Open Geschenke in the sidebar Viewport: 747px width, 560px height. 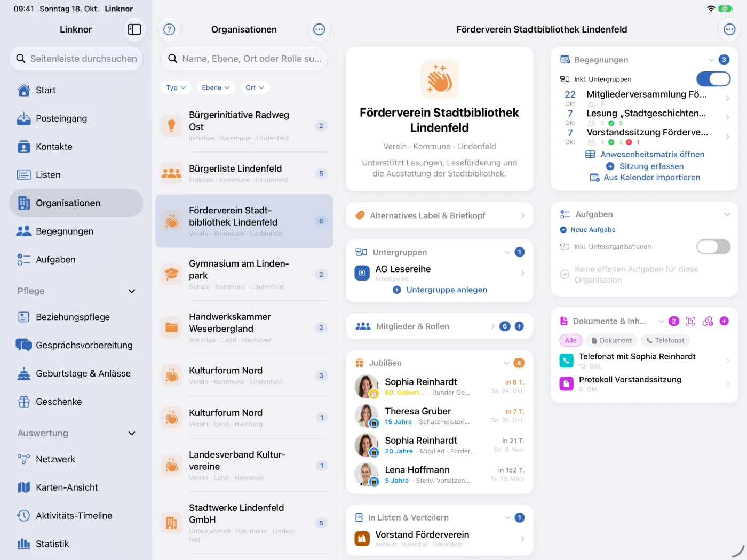pyautogui.click(x=76, y=402)
